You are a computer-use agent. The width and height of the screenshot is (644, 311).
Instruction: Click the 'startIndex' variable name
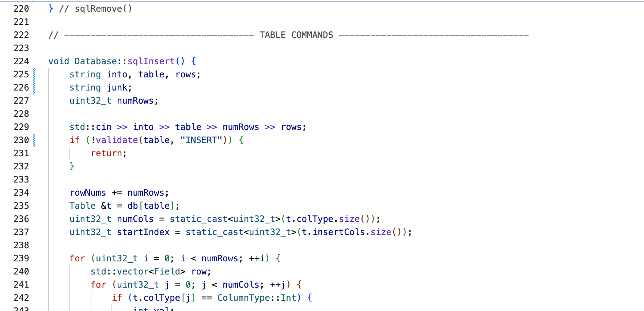143,232
